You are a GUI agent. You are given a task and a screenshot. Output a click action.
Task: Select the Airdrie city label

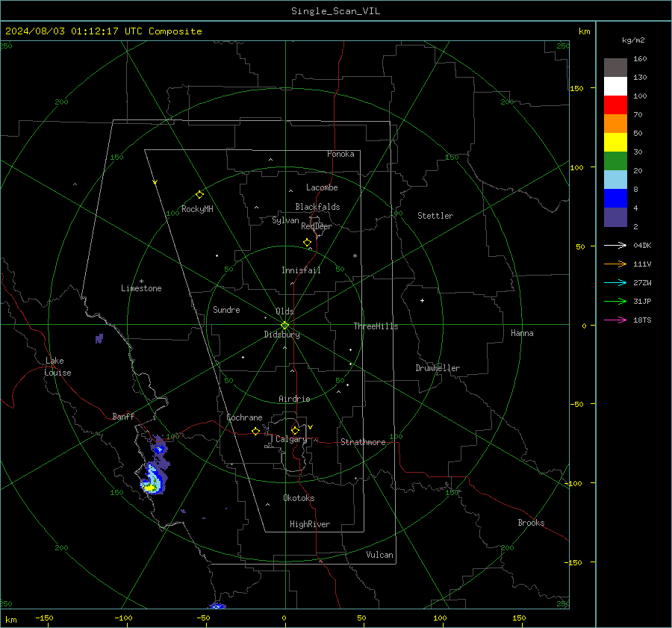coord(294,399)
